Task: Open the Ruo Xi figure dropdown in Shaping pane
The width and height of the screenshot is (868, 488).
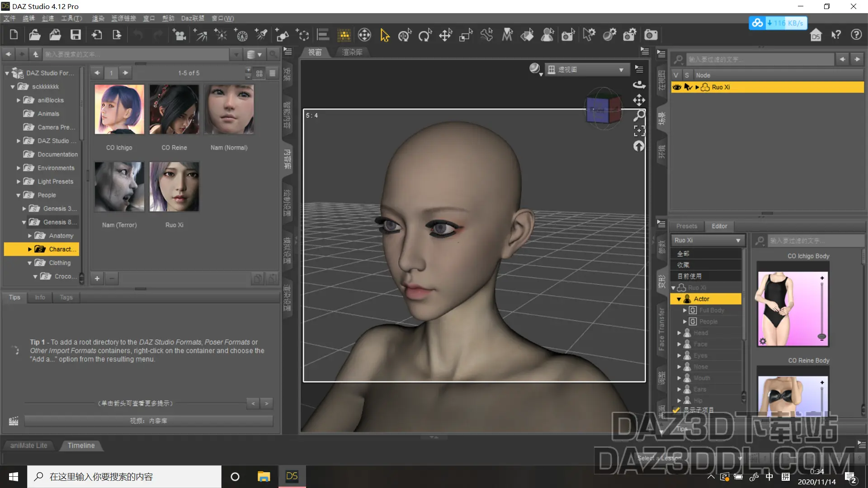Action: [707, 240]
